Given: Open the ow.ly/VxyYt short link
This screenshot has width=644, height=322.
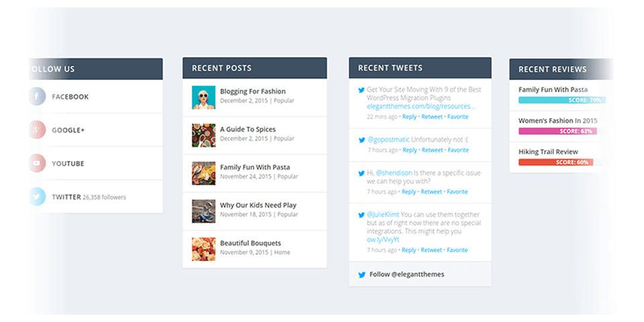Looking at the screenshot, I should pos(383,239).
